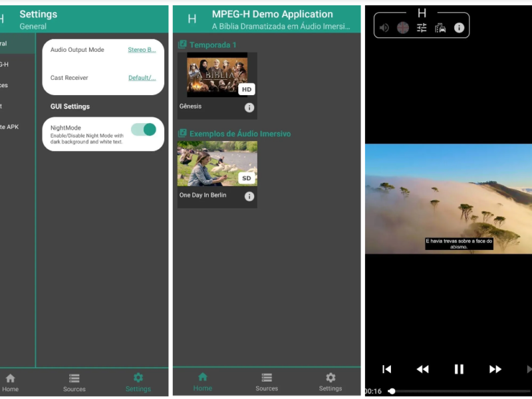Click the playback progress slider knob
The width and height of the screenshot is (532, 399).
(x=392, y=391)
